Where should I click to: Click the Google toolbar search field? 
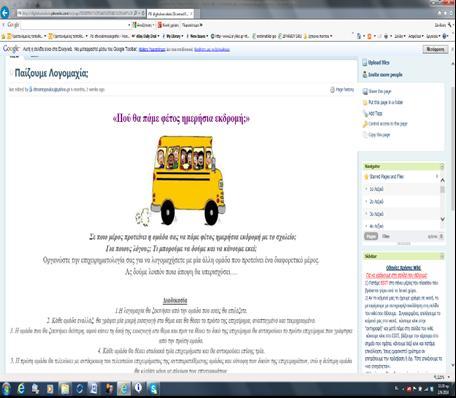tap(74, 25)
